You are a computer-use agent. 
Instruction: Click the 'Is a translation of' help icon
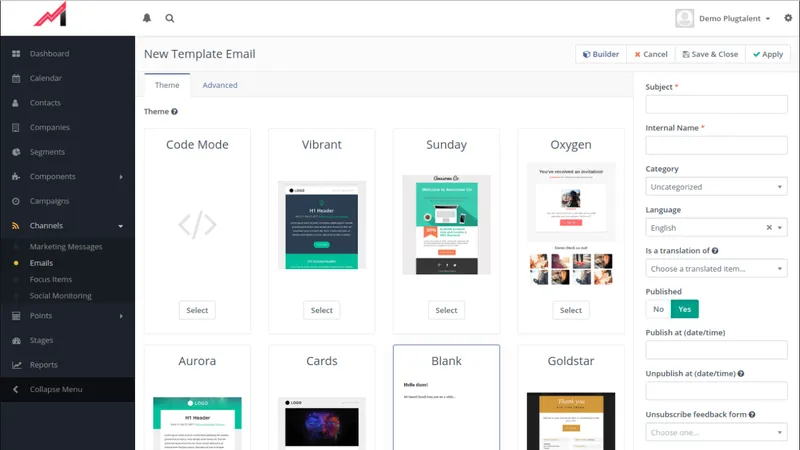715,251
